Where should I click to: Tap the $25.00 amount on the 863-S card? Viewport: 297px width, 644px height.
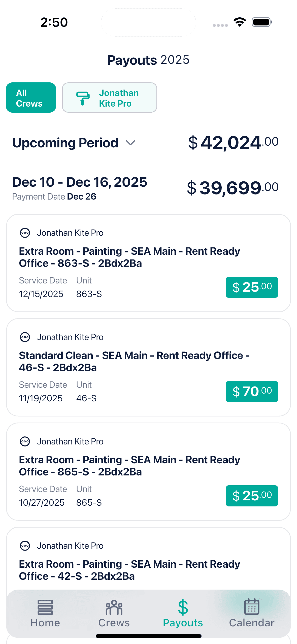[x=251, y=287]
